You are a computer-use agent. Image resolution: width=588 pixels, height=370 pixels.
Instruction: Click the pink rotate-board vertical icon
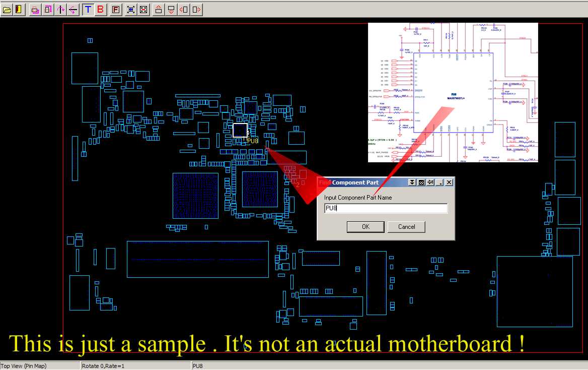48,10
